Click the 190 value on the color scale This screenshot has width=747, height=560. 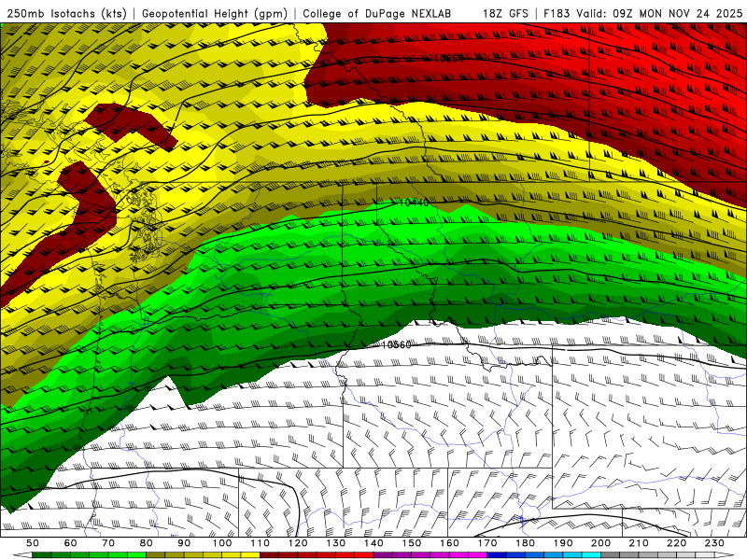pos(563,543)
